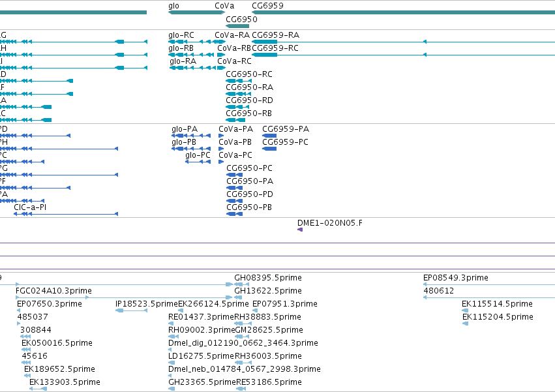Select the GH13622.5prime EST
Screen dimensions: 555x392
point(238,297)
